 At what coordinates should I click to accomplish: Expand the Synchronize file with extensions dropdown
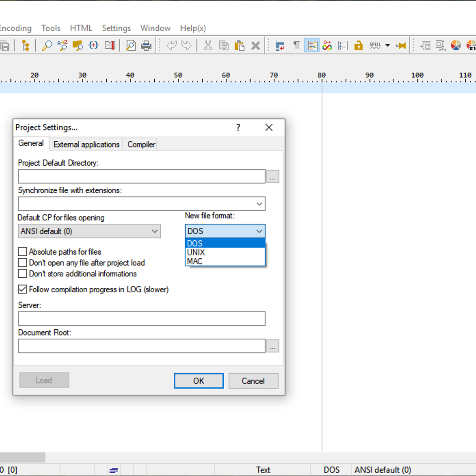[259, 203]
